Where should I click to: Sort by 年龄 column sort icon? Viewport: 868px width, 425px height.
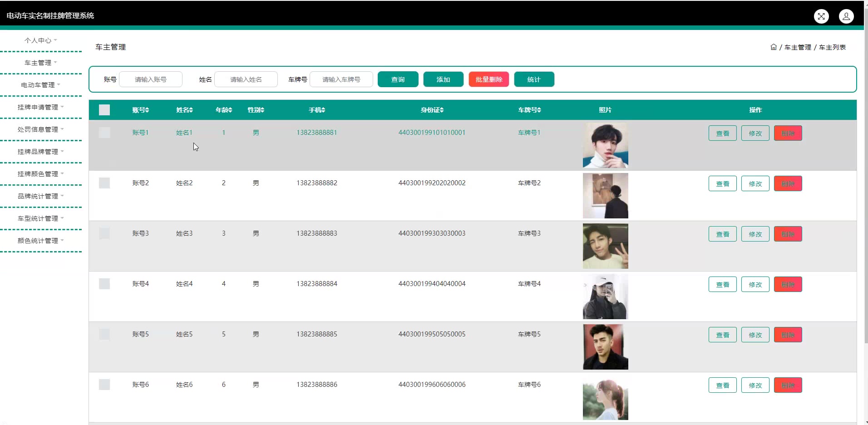(230, 110)
